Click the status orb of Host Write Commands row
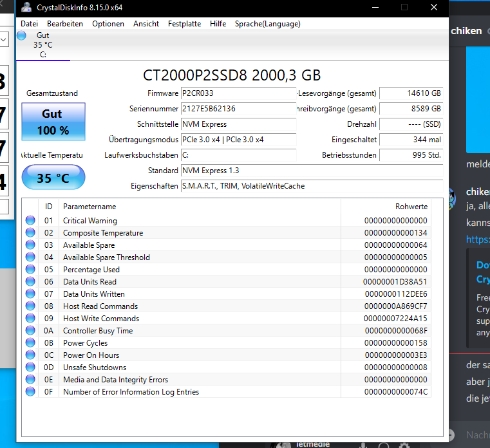490x448 pixels. click(30, 318)
